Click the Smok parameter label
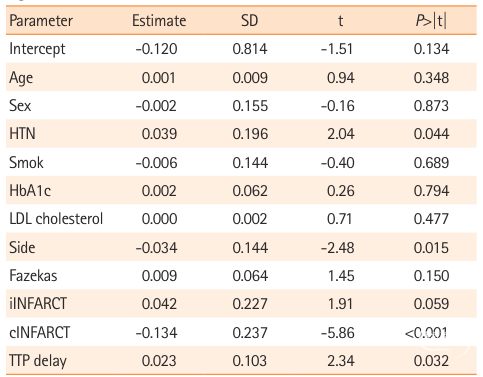The image size is (483, 377). (26, 162)
